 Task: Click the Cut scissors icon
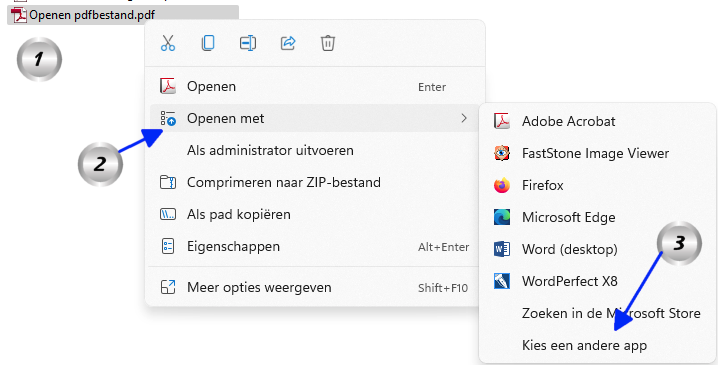(168, 43)
